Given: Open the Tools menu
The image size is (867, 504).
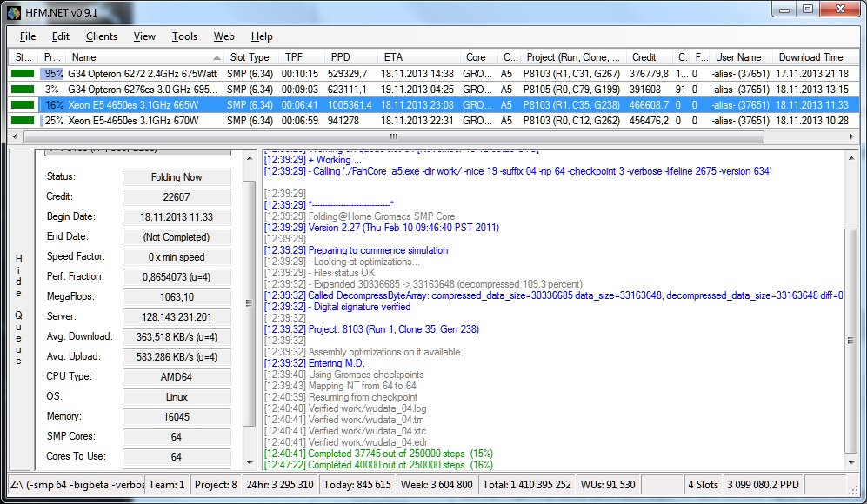Looking at the screenshot, I should [x=184, y=36].
